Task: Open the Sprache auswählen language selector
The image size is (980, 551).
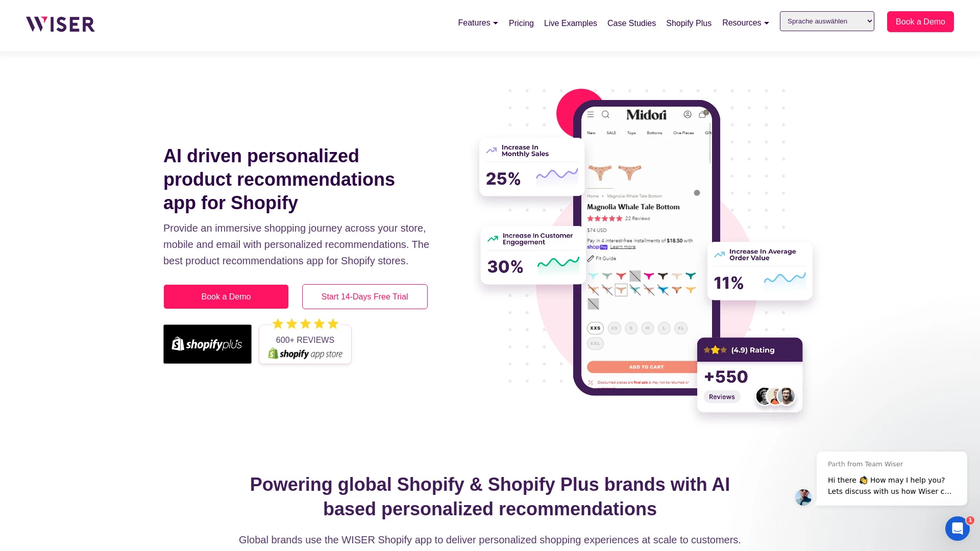Action: coord(826,21)
